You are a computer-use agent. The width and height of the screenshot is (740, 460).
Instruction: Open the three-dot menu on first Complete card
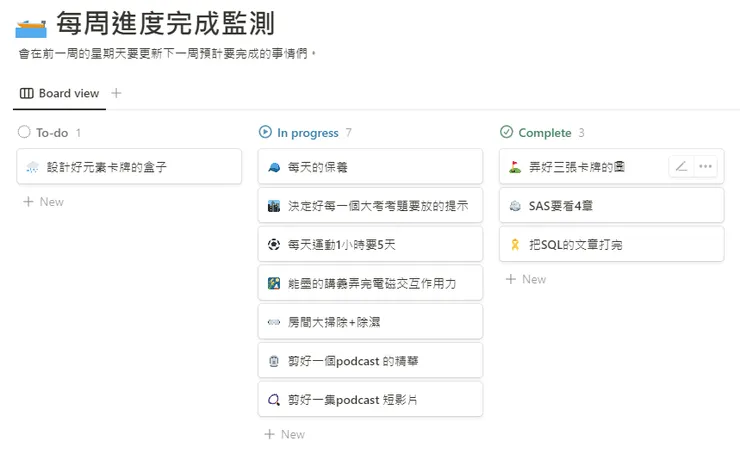coord(705,167)
